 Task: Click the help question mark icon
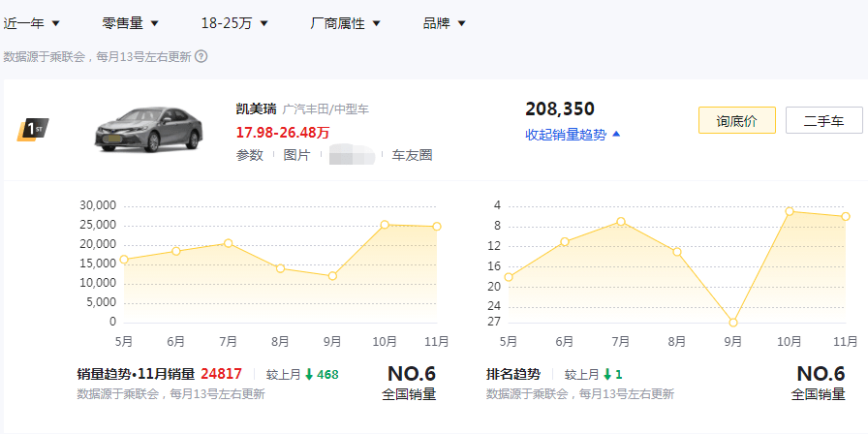(x=201, y=56)
